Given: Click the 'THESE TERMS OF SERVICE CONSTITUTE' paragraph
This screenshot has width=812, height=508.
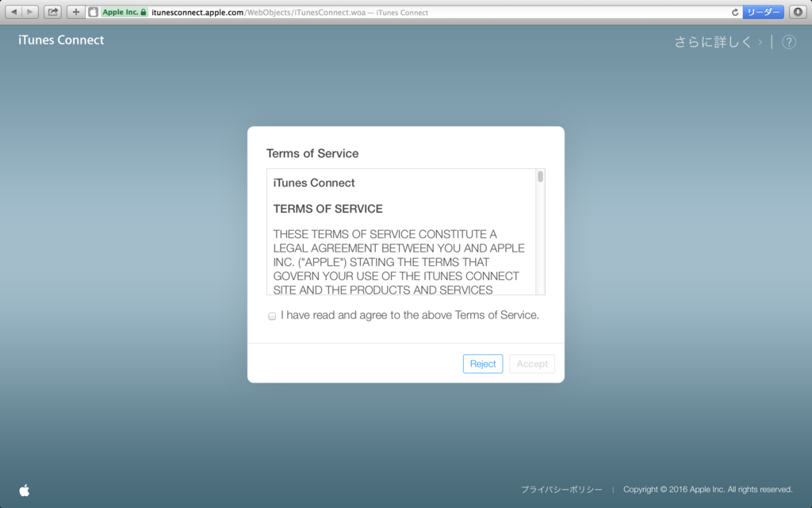Looking at the screenshot, I should 399,262.
